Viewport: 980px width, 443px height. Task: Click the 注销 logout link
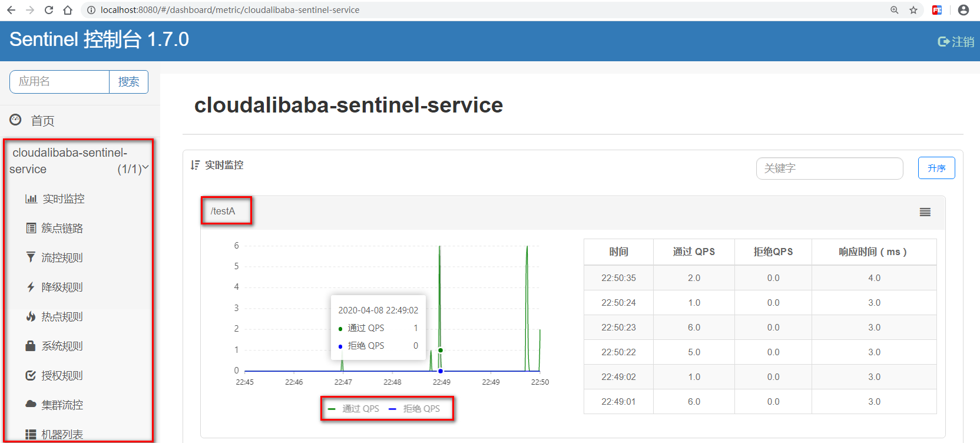pyautogui.click(x=963, y=42)
